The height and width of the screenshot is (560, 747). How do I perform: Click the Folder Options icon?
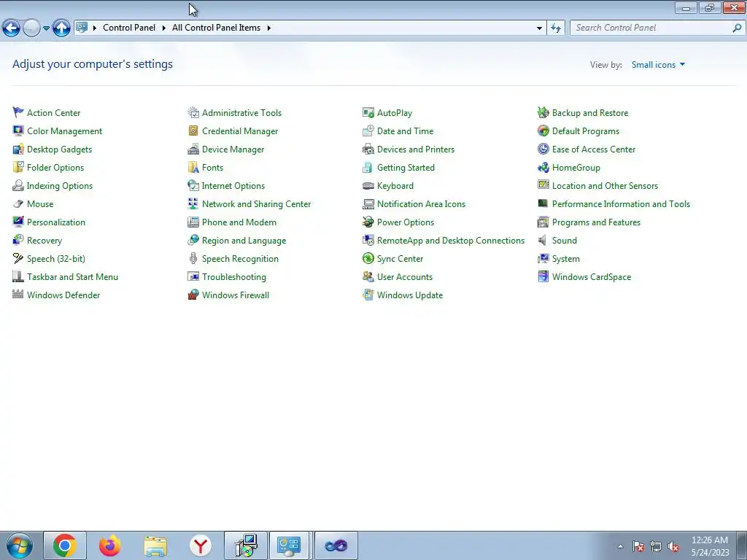coord(18,167)
